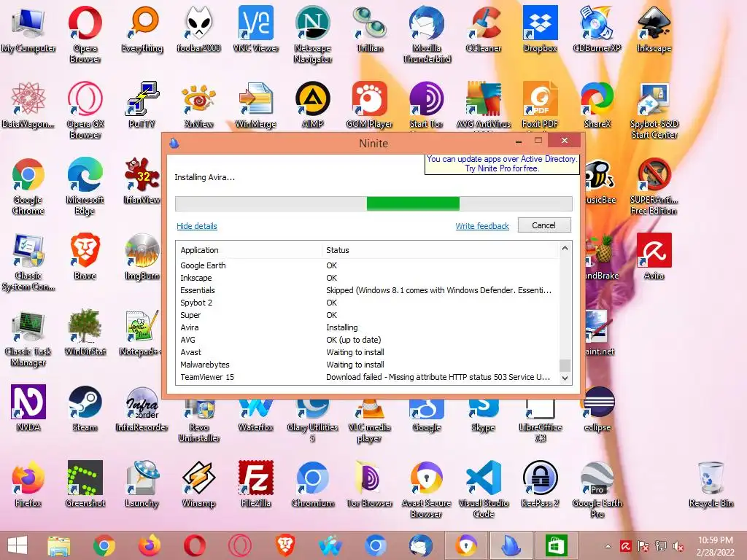Launch FileZilla from the desktop
The width and height of the screenshot is (747, 560).
(256, 484)
